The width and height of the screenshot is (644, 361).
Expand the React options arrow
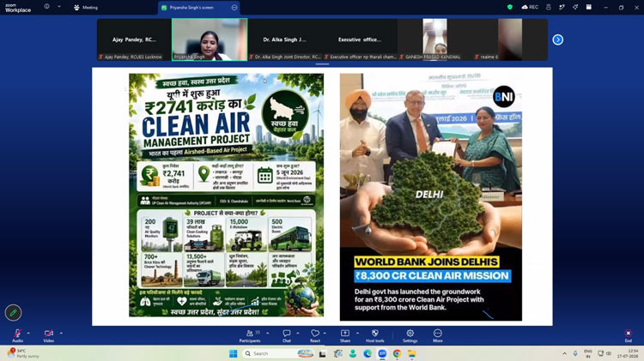[325, 333]
